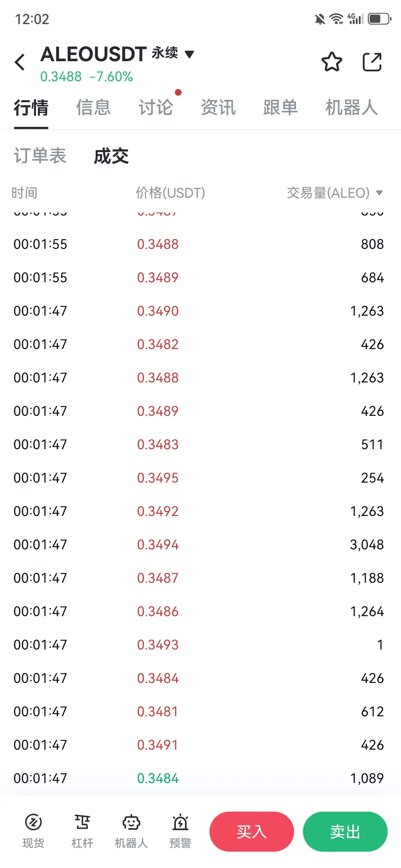The height and width of the screenshot is (868, 401).
Task: Open the 杠杆 margin trading icon
Action: pos(82,832)
